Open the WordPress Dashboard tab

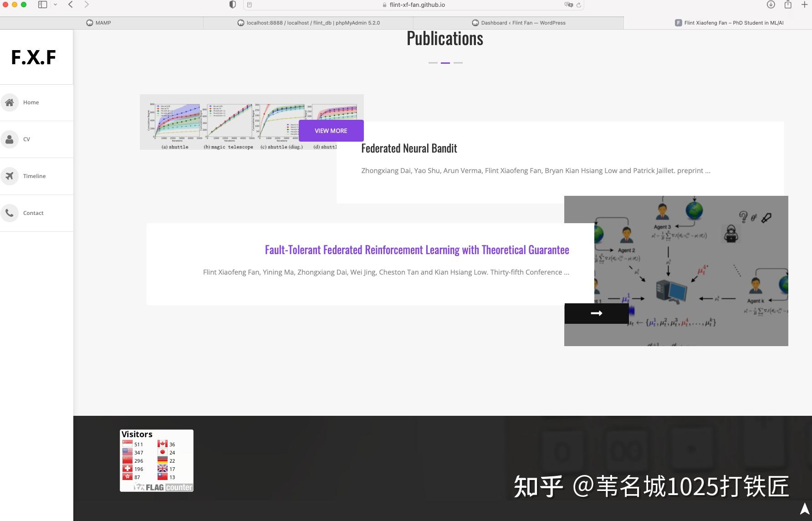(519, 23)
